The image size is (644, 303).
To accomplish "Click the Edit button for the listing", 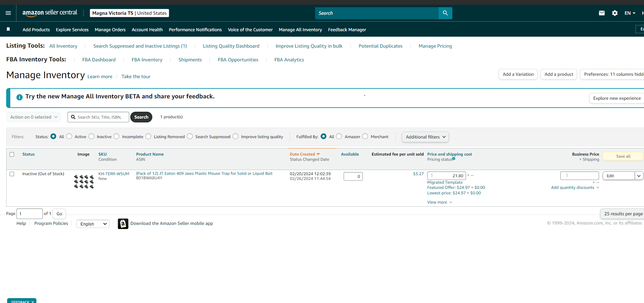I will tap(619, 176).
